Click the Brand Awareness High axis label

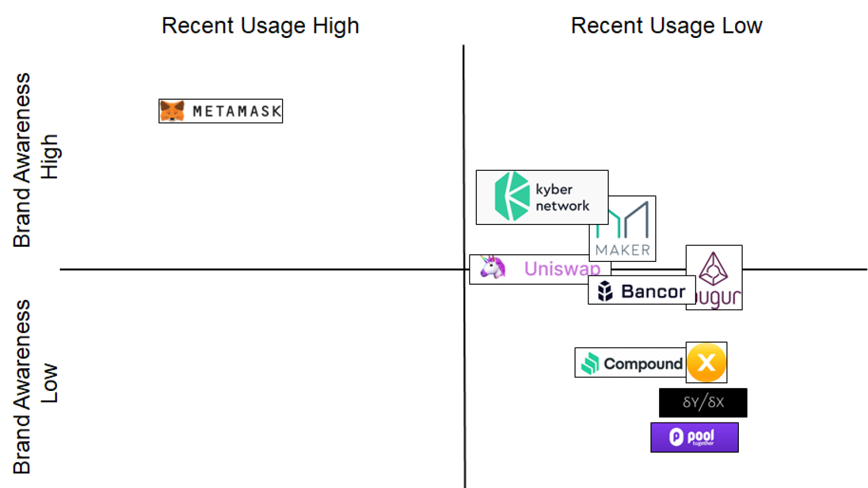click(x=36, y=160)
